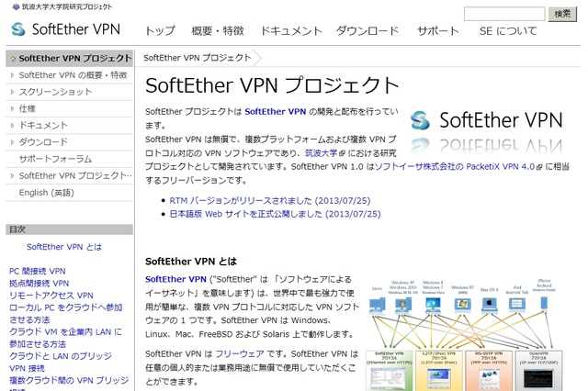Jump to SoftEther VPN とは in the contents list
The width and height of the screenshot is (588, 391).
(64, 247)
